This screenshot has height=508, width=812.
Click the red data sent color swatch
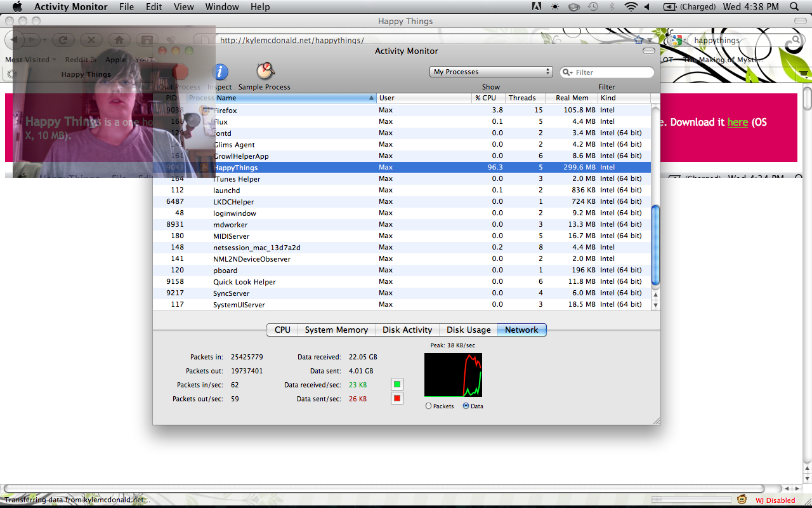397,398
